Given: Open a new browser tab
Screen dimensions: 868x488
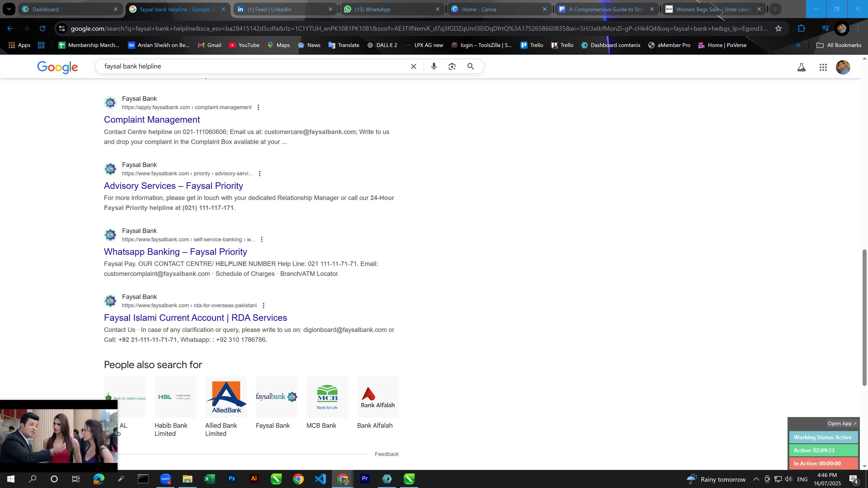Looking at the screenshot, I should click(775, 9).
